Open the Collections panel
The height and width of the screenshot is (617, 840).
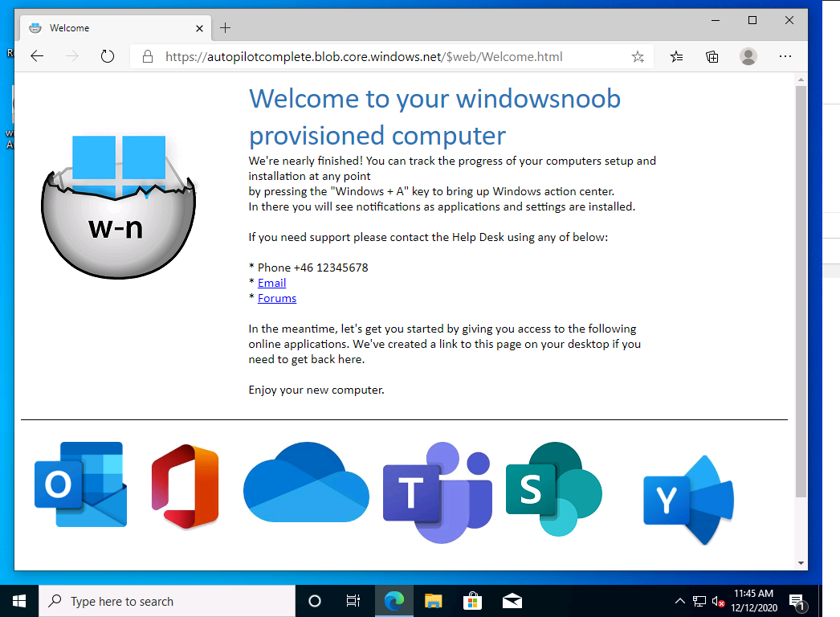pos(712,56)
